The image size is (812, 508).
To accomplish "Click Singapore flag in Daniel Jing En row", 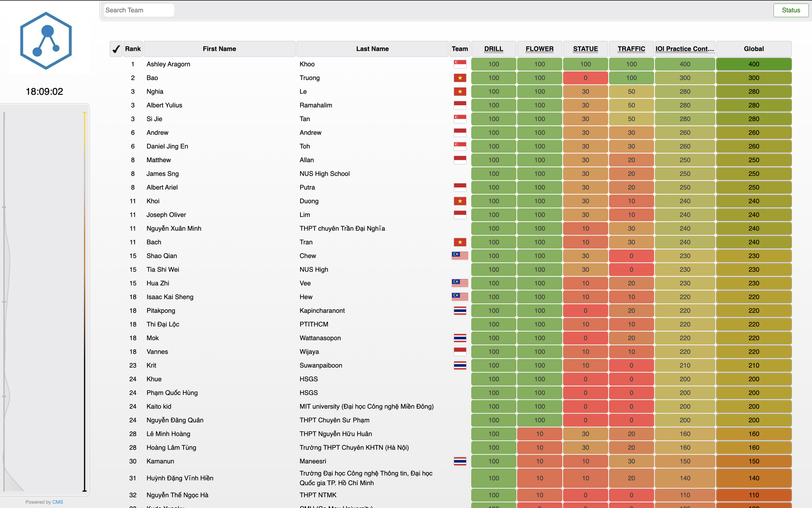I will (460, 146).
